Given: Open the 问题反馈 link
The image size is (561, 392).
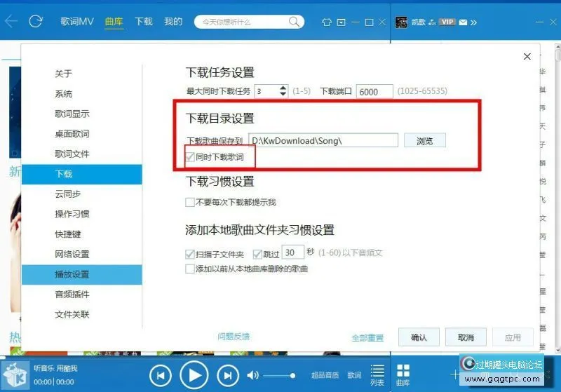Looking at the screenshot, I should pos(234,337).
